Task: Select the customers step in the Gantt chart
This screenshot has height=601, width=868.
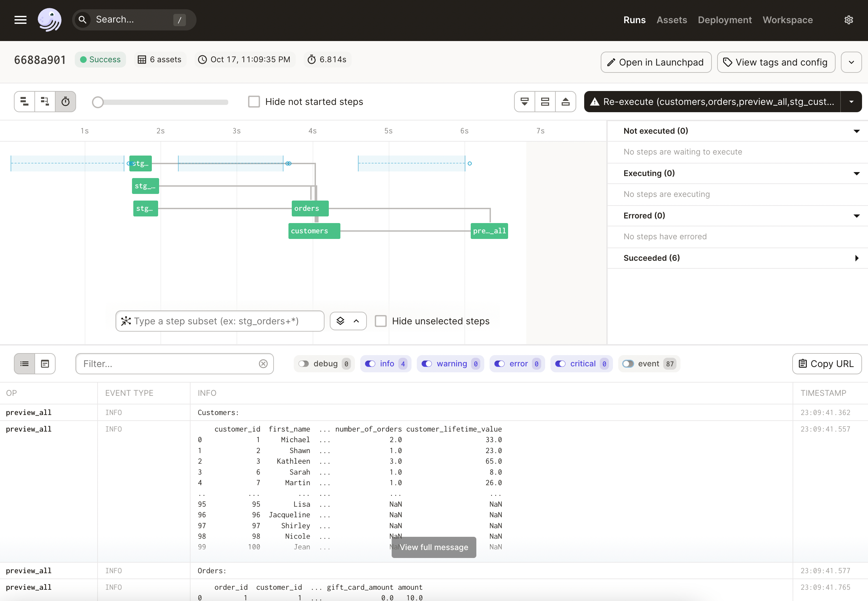Action: pos(314,231)
